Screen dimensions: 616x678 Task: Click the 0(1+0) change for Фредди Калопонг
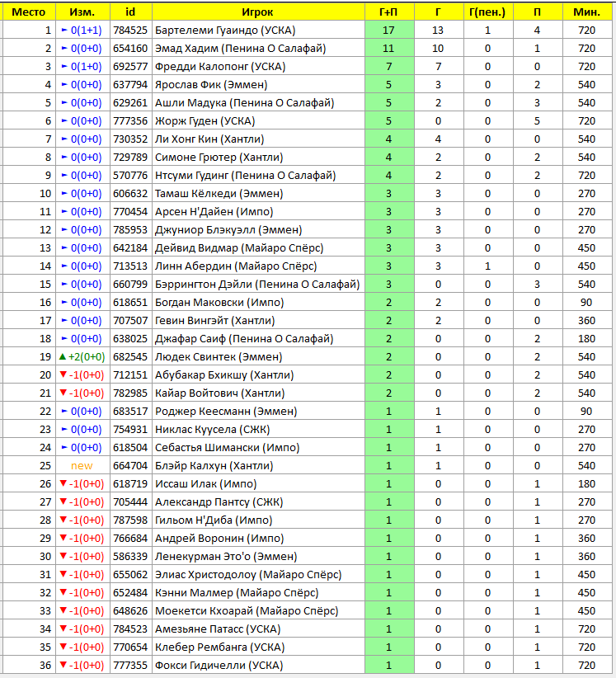(x=87, y=67)
